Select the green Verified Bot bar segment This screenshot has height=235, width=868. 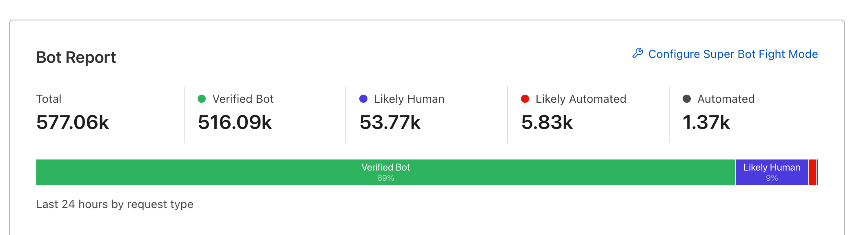(385, 172)
